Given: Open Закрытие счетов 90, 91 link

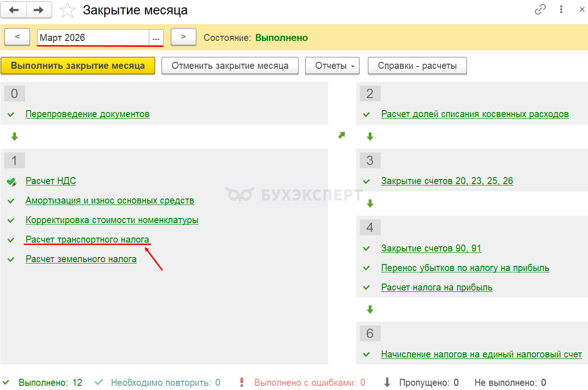Looking at the screenshot, I should tap(431, 249).
